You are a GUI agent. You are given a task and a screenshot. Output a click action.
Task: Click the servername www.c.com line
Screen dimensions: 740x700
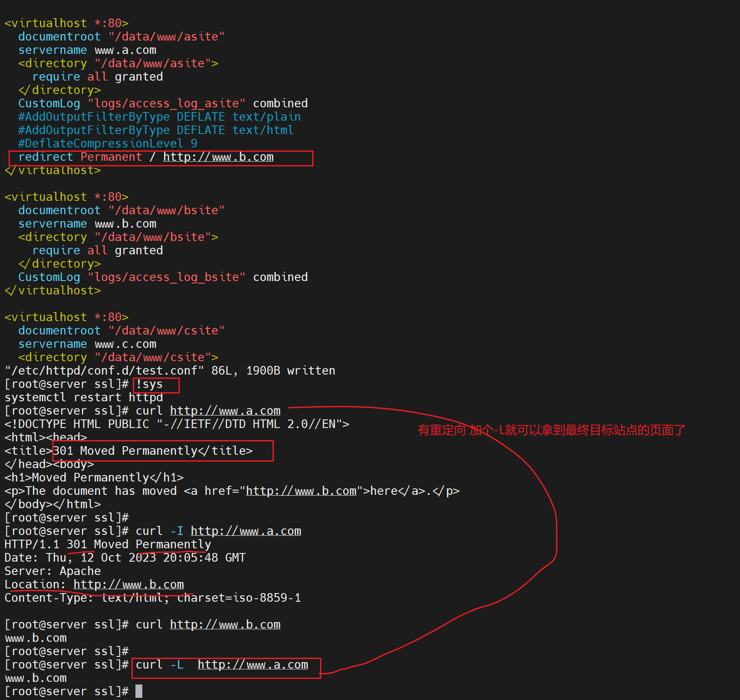pos(87,344)
